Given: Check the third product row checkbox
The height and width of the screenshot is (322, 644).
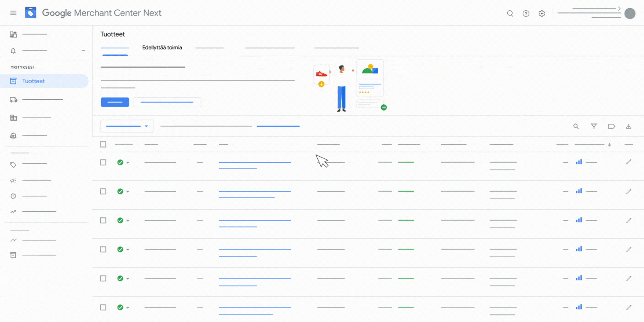Looking at the screenshot, I should (103, 220).
